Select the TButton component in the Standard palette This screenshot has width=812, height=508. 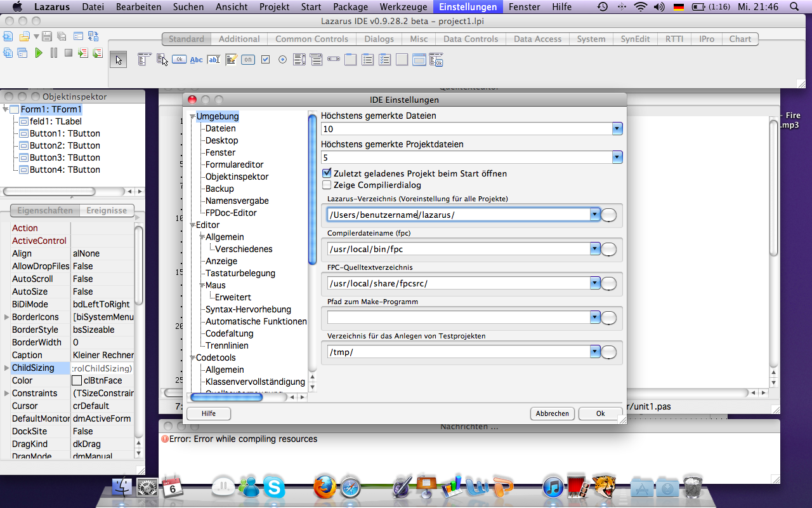pos(179,60)
